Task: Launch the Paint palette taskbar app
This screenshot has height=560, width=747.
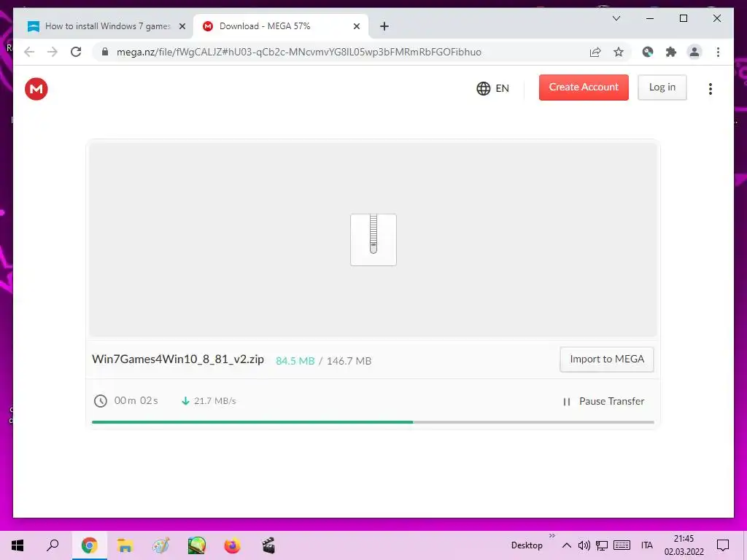Action: [160, 545]
